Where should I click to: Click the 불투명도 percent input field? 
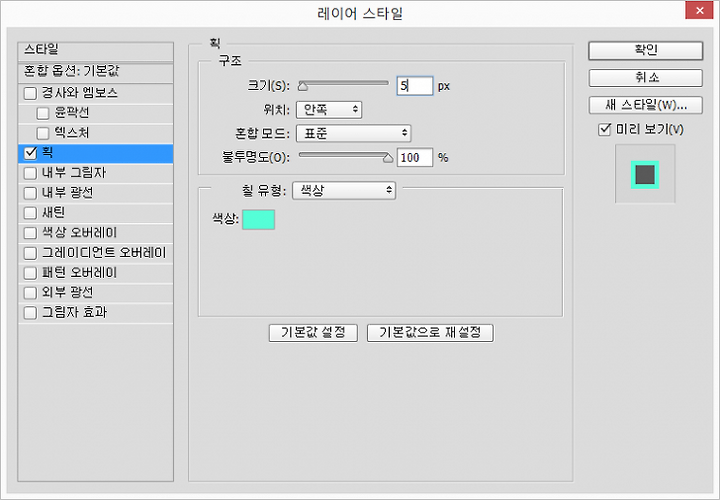[415, 157]
